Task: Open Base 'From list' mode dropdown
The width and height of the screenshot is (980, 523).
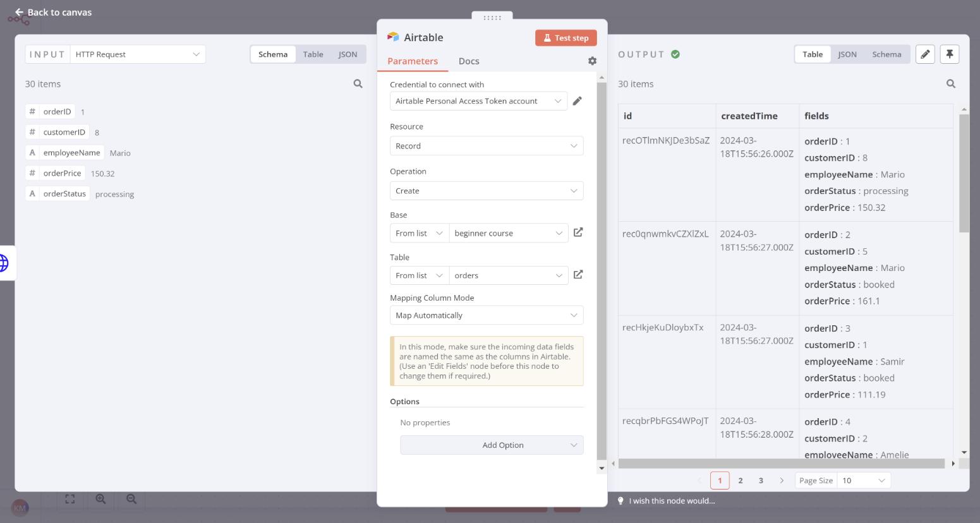Action: pyautogui.click(x=420, y=233)
